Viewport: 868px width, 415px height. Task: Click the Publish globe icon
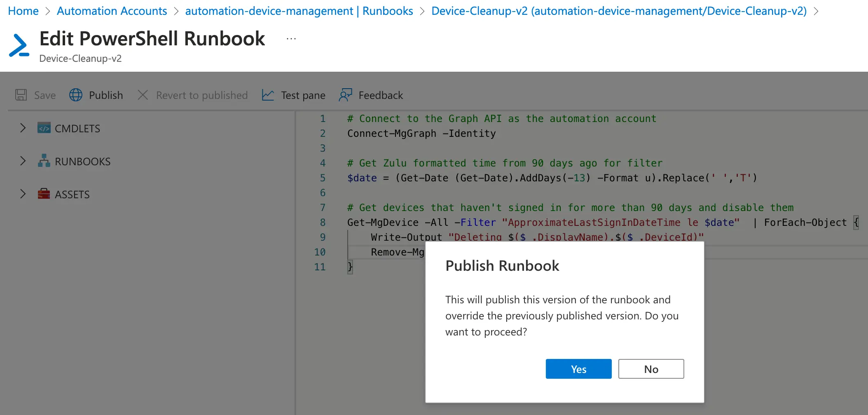click(76, 95)
